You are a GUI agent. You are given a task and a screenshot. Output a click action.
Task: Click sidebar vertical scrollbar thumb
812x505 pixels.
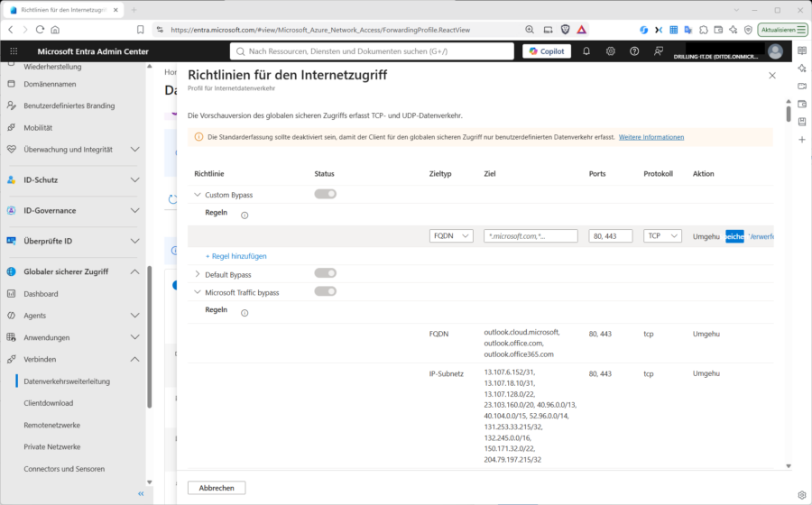pos(149,337)
